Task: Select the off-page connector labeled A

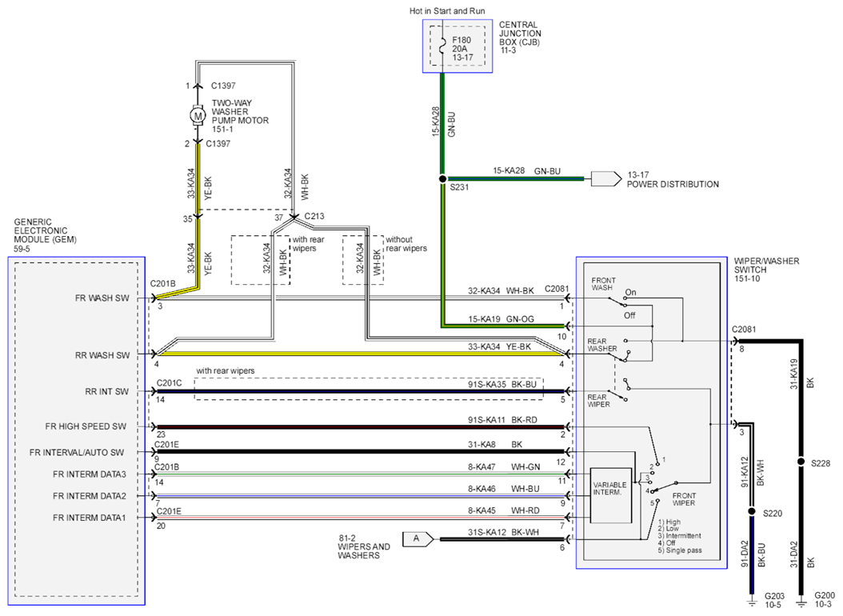Action: 418,538
